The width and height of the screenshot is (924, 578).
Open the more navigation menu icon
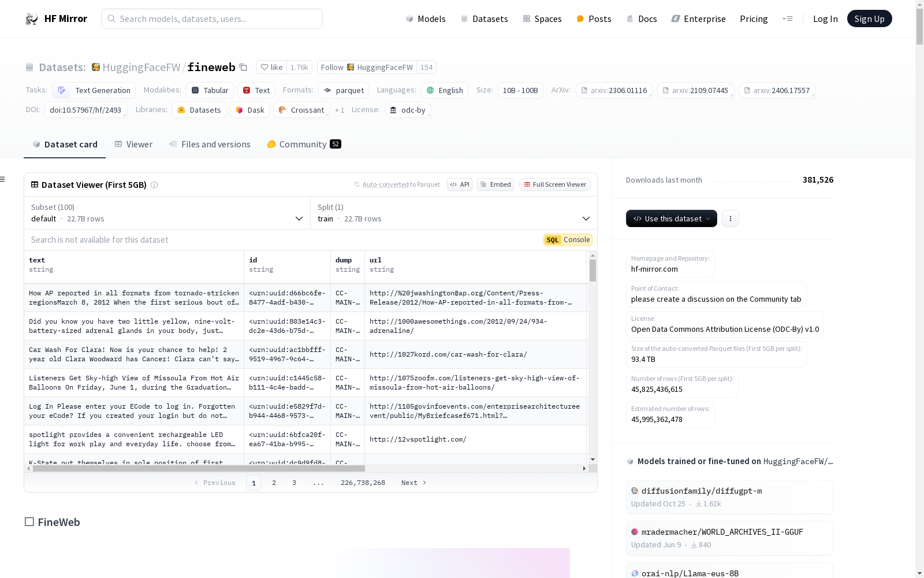point(787,19)
